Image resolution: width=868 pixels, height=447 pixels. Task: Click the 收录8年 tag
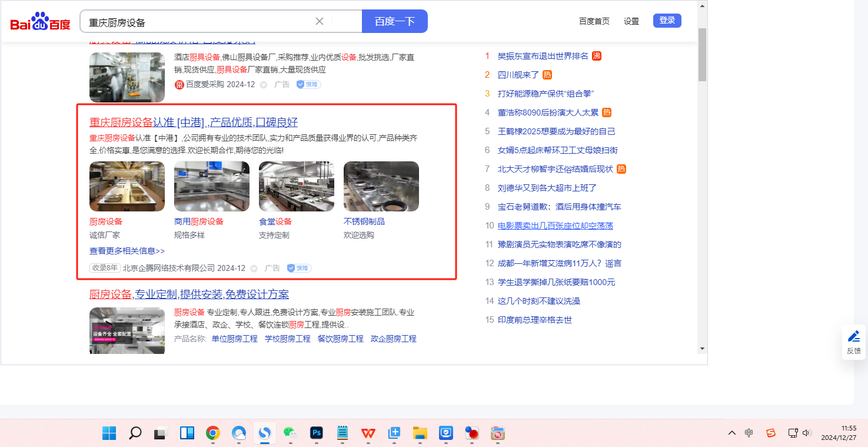click(x=105, y=268)
